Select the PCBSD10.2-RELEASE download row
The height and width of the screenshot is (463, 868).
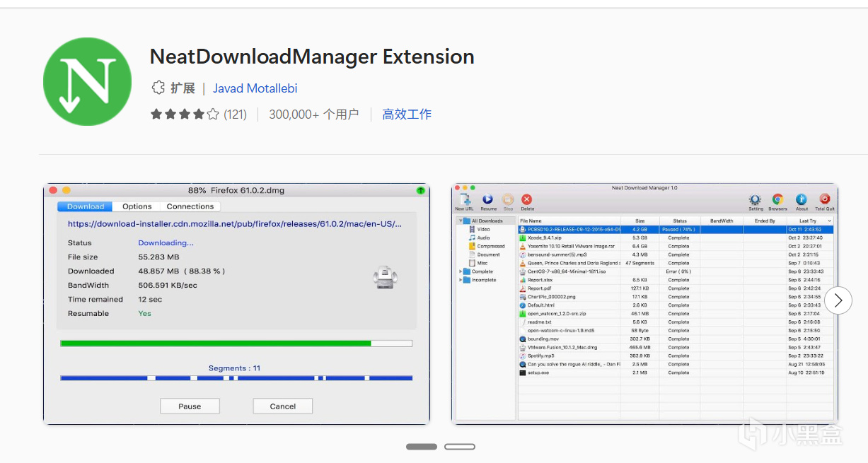[x=677, y=229]
